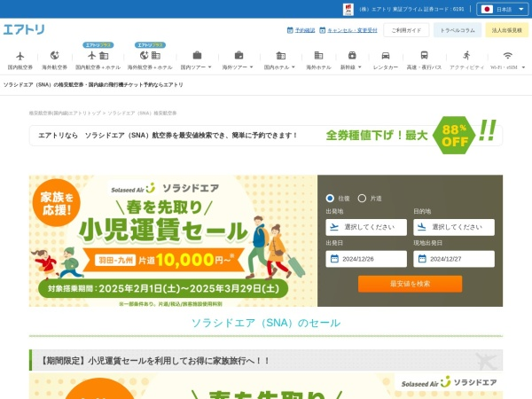
Task: Select 国内航空券＋ホテル icon
Action: pyautogui.click(x=98, y=55)
